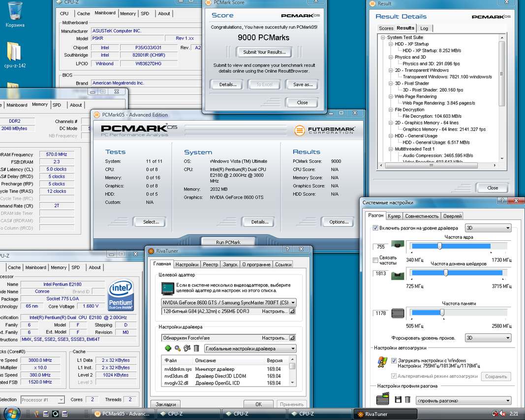Screen dimensions: 525x420
Task: Open the Windows Start orb
Action: coord(11,413)
